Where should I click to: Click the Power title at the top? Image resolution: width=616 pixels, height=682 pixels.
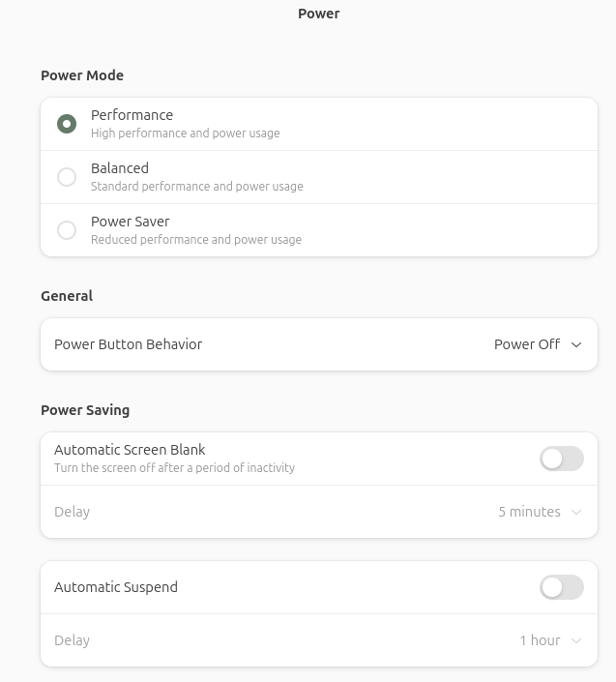[x=318, y=14]
